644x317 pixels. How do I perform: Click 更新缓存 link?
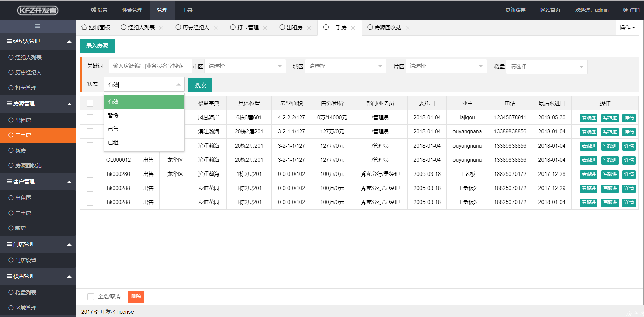coord(515,10)
